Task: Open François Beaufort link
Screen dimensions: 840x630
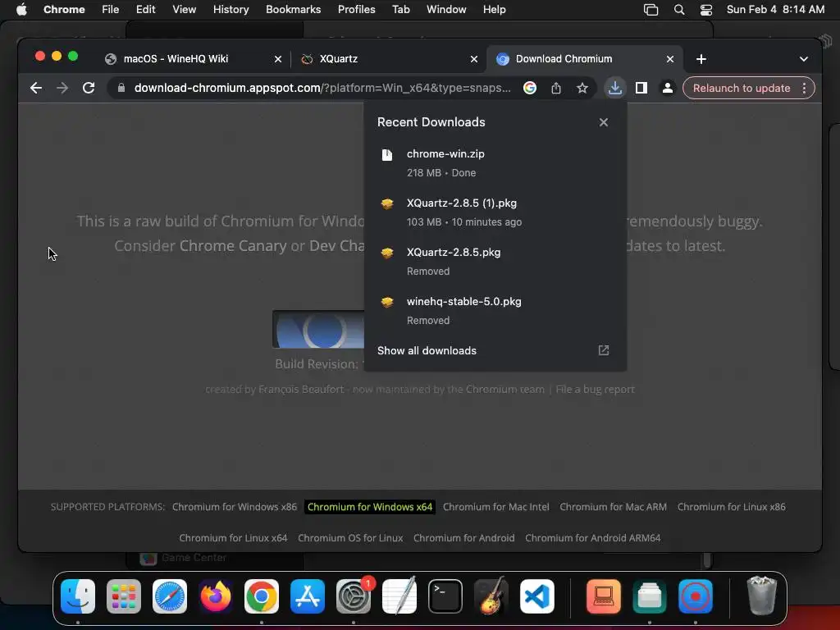Action: (301, 389)
